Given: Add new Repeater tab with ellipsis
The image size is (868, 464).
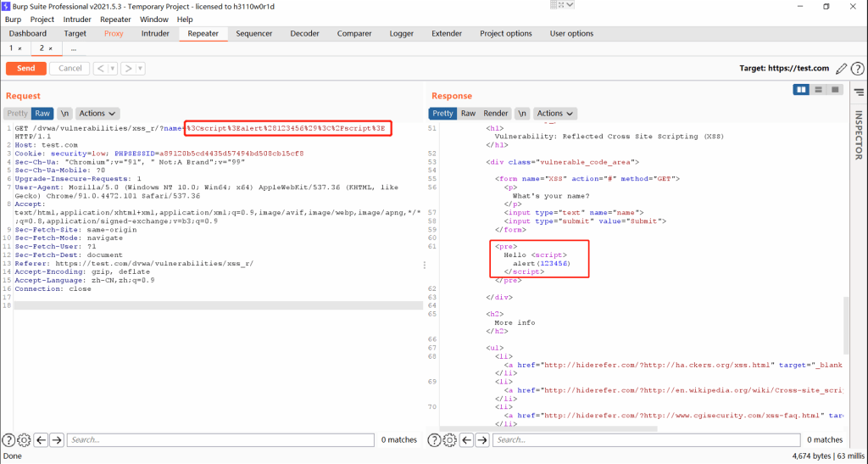Looking at the screenshot, I should (x=73, y=48).
